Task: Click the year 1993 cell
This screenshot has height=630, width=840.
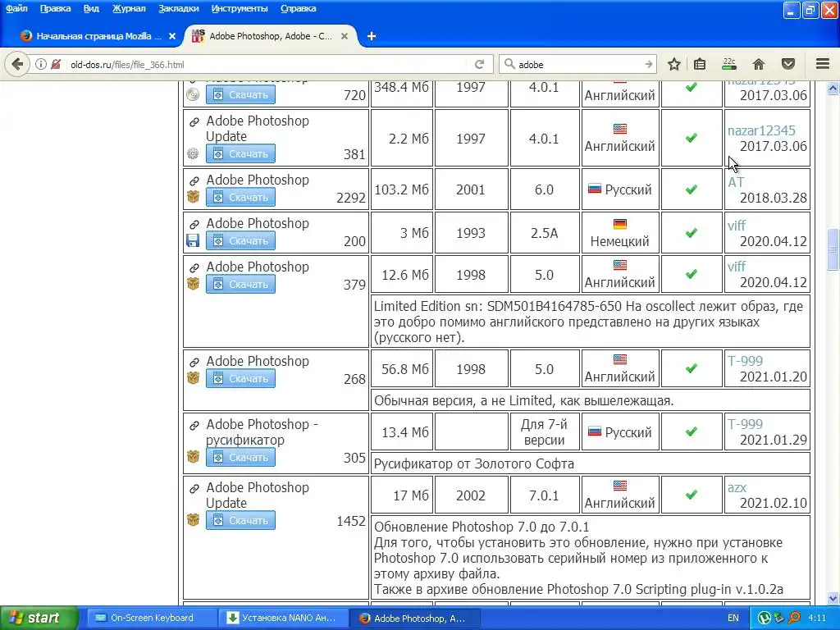Action: pos(471,233)
